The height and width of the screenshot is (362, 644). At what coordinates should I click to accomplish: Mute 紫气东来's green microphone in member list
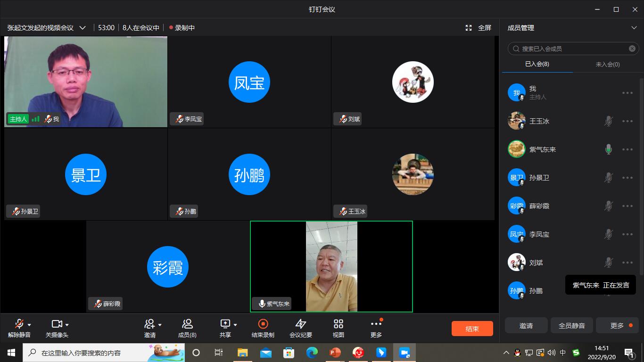tap(609, 149)
